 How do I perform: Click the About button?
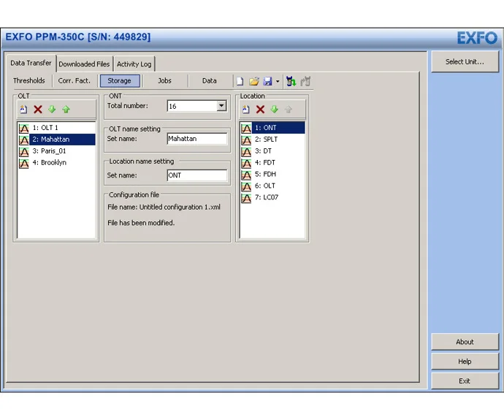[465, 342]
